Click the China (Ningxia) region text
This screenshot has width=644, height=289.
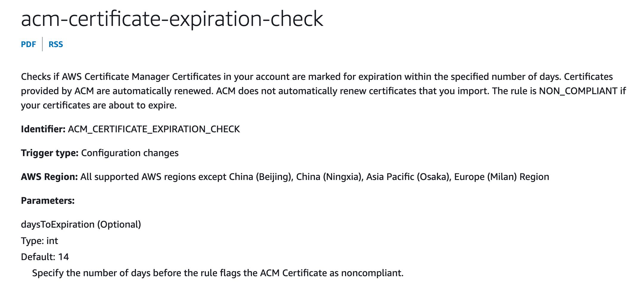[329, 177]
